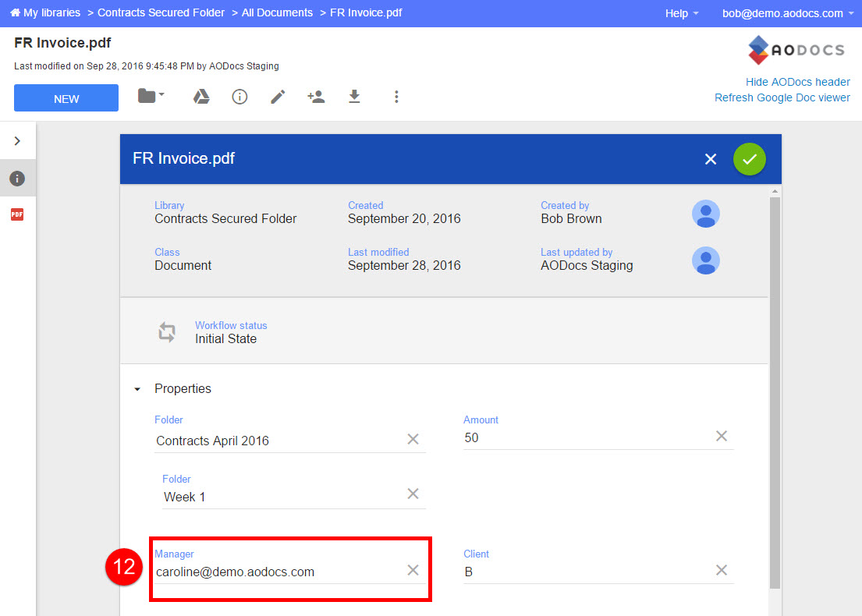Click the workflow status cycle icon
The width and height of the screenshot is (862, 616).
167,332
